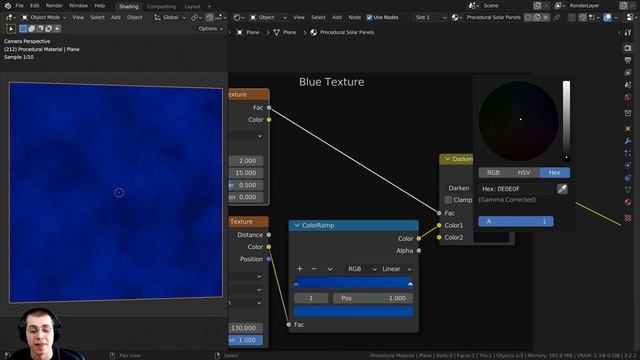Click the pin material icon in node header
Image resolution: width=640 pixels, height=360 pixels.
(557, 18)
